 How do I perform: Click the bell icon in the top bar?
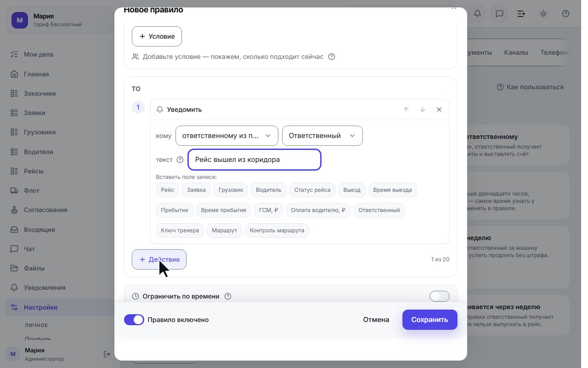(477, 14)
